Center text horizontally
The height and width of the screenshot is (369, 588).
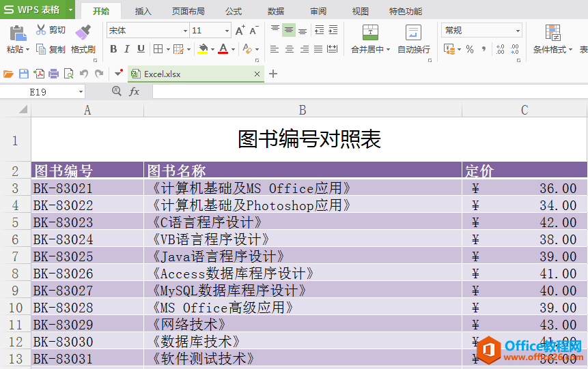tap(289, 49)
